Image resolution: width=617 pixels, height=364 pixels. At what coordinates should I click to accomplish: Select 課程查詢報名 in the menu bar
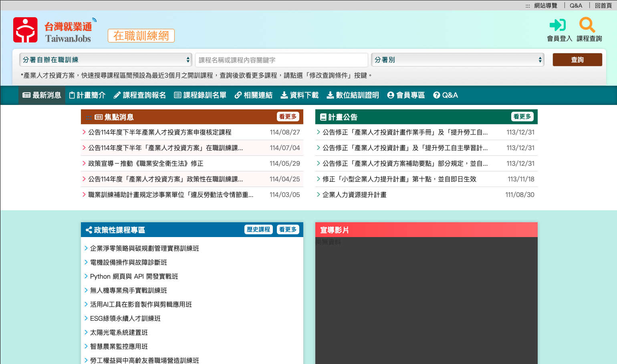139,95
